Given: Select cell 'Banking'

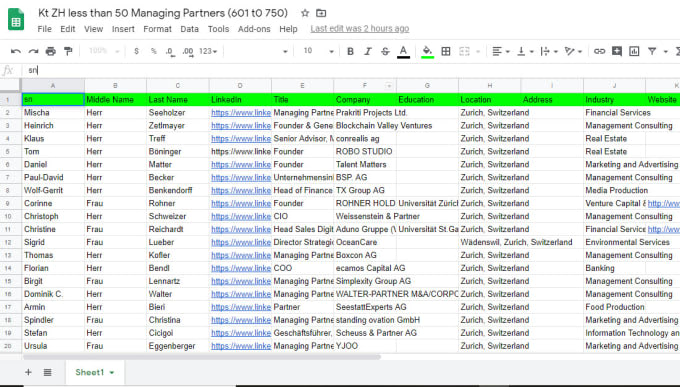Looking at the screenshot, I should (615, 268).
